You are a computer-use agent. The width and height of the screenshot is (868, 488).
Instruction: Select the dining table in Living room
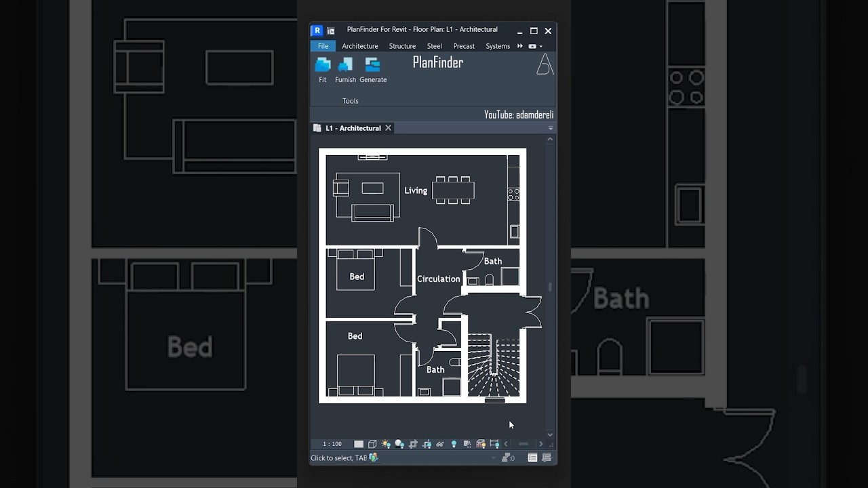tap(453, 190)
